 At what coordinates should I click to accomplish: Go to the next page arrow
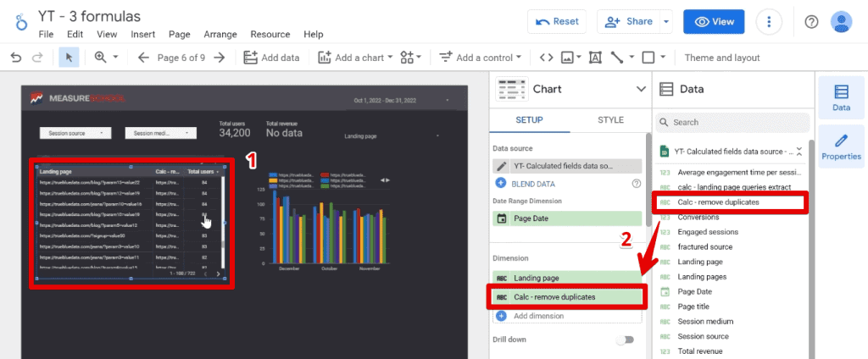(220, 58)
